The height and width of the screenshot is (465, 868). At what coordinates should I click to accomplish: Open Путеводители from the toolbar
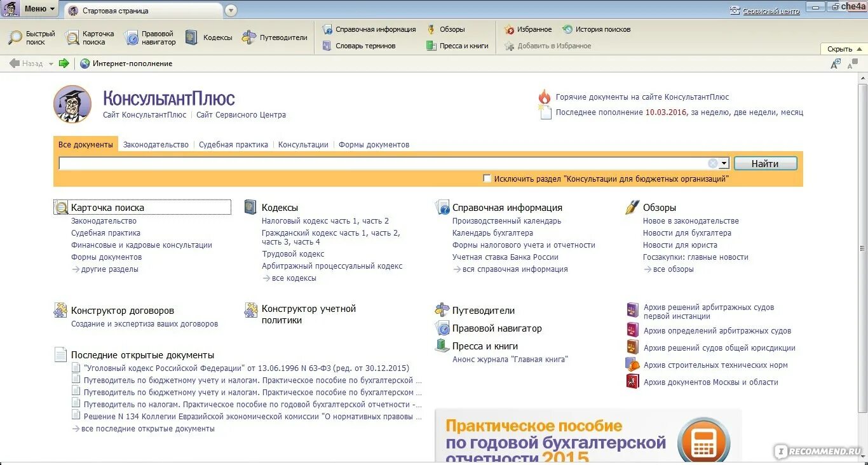275,38
